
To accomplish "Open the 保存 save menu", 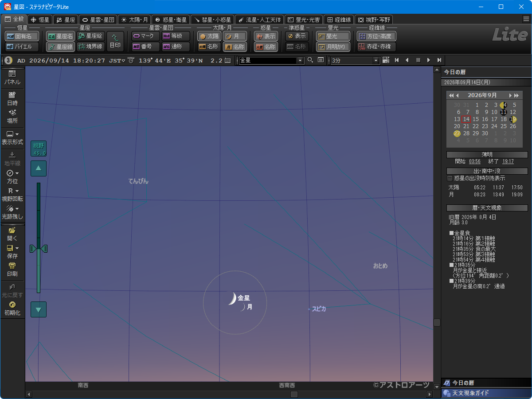I will pos(12,251).
